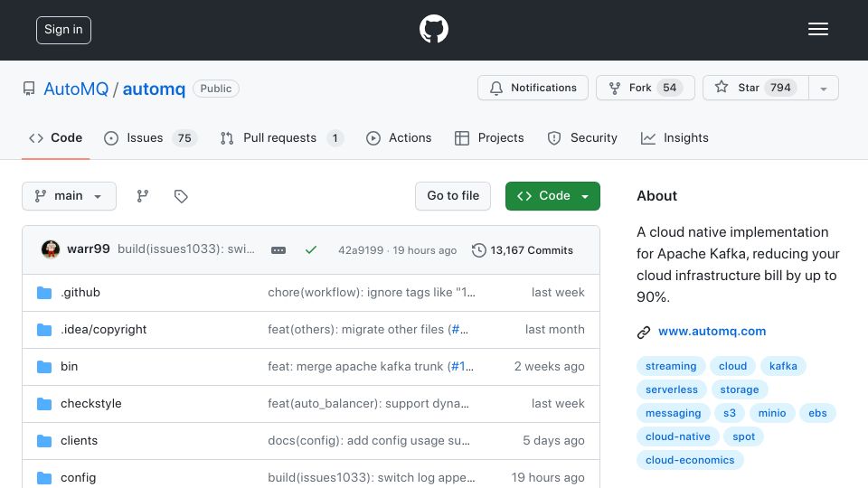Open 'chore(workflow): ignore tags' commit message
Viewport: 868px width, 488px height.
(x=372, y=292)
